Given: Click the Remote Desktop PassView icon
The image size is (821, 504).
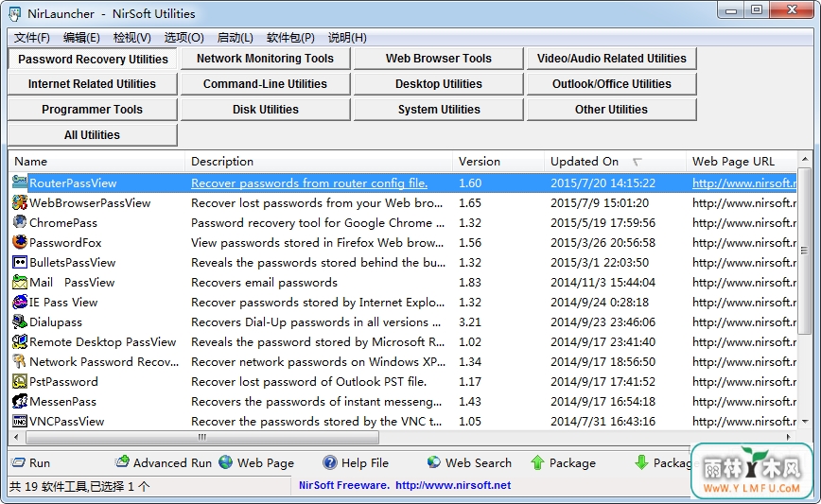Looking at the screenshot, I should 20,341.
